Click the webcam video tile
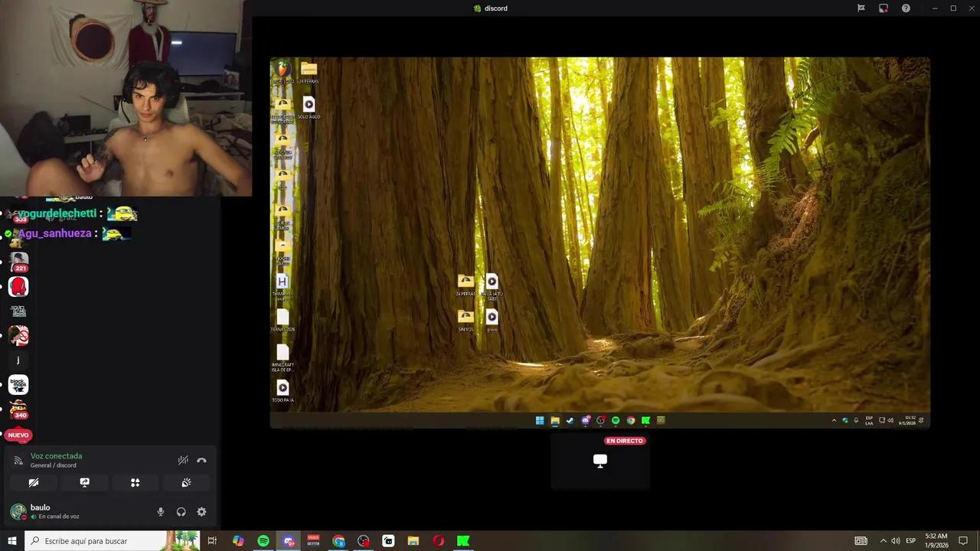Screen dimensions: 980x551 [126, 98]
